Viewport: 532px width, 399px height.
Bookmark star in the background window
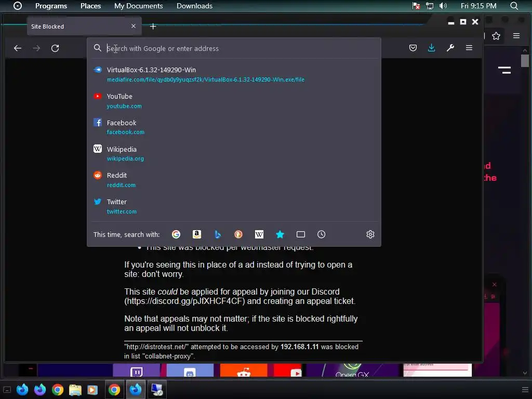pos(496,36)
